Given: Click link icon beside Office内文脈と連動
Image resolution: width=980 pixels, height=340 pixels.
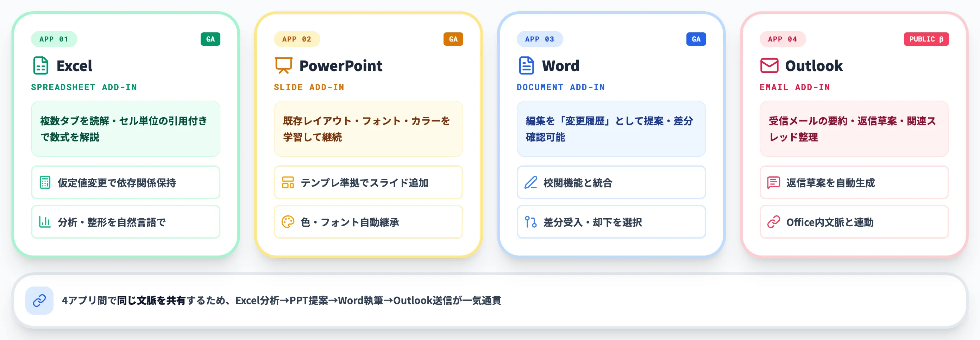Looking at the screenshot, I should [773, 222].
